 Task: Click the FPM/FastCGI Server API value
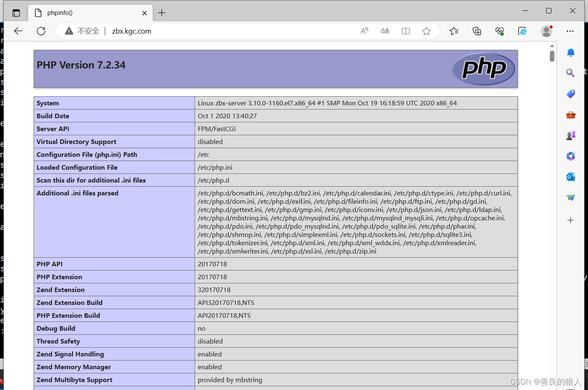pyautogui.click(x=217, y=129)
